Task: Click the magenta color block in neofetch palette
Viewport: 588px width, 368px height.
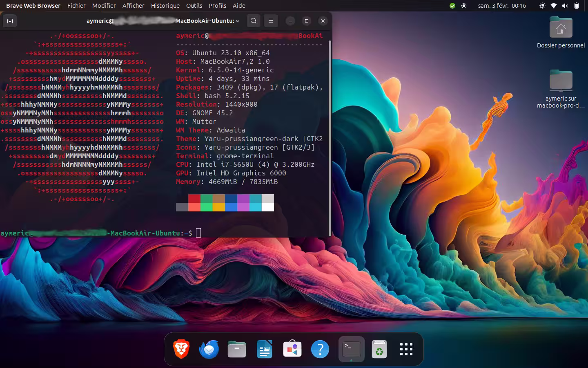Action: point(243,198)
